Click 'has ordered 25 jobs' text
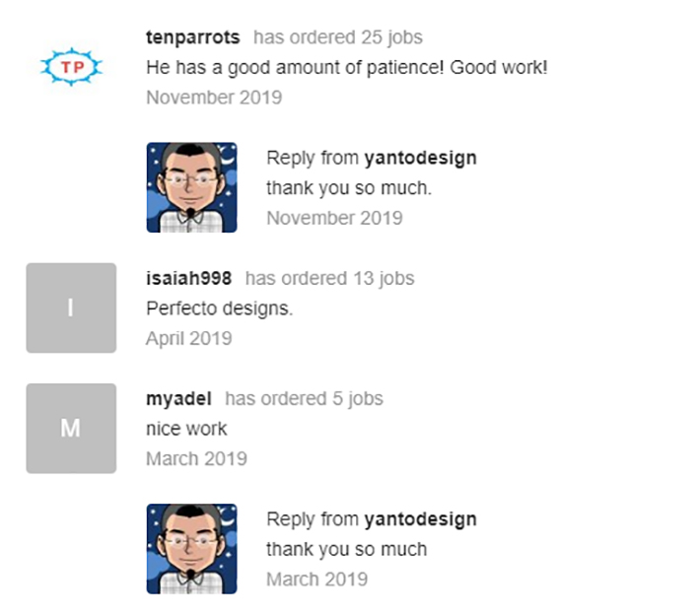 (x=337, y=37)
